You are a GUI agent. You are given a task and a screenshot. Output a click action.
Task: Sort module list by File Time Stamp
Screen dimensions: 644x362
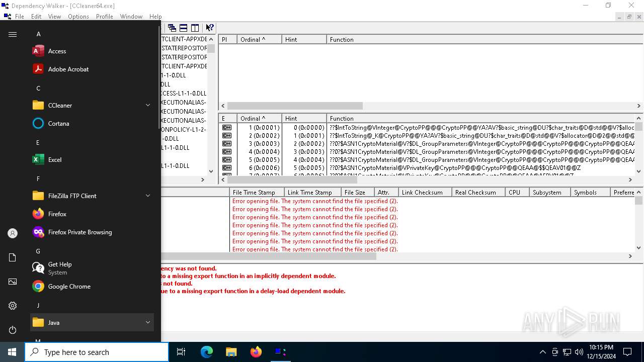click(257, 192)
